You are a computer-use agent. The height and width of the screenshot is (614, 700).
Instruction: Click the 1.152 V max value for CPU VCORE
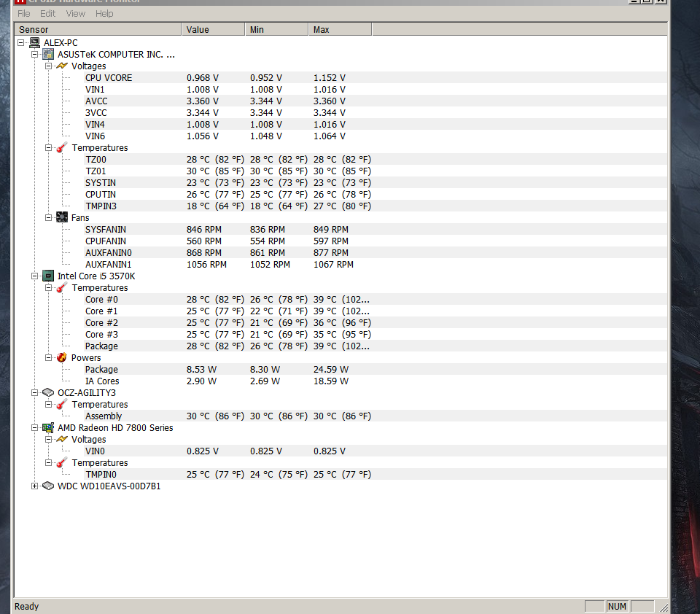click(x=330, y=78)
